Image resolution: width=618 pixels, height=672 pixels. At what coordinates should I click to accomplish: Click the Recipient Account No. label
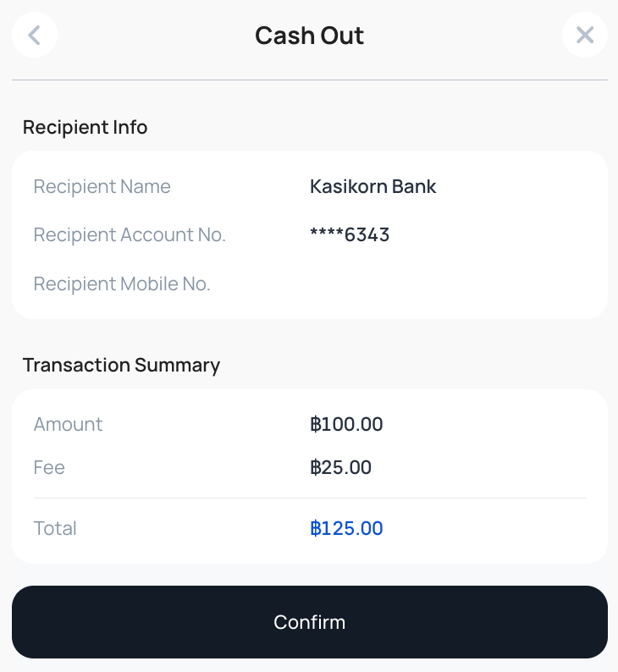pos(130,234)
